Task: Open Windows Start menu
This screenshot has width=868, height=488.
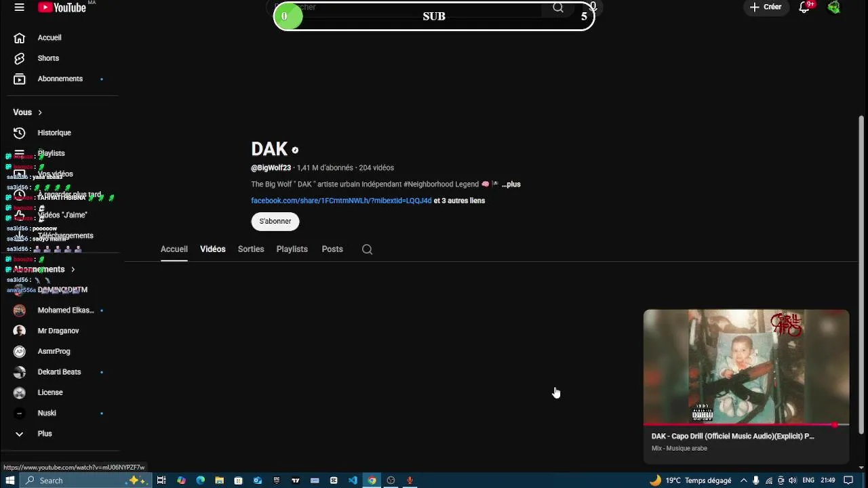Action: 9,481
